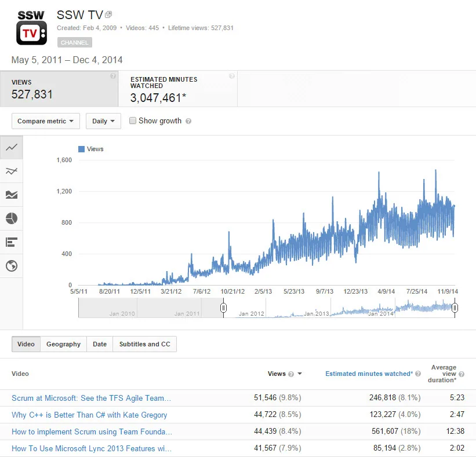Click the May 5, 2011 – Dec 4, 2014 date range
This screenshot has width=476, height=457.
click(x=67, y=60)
